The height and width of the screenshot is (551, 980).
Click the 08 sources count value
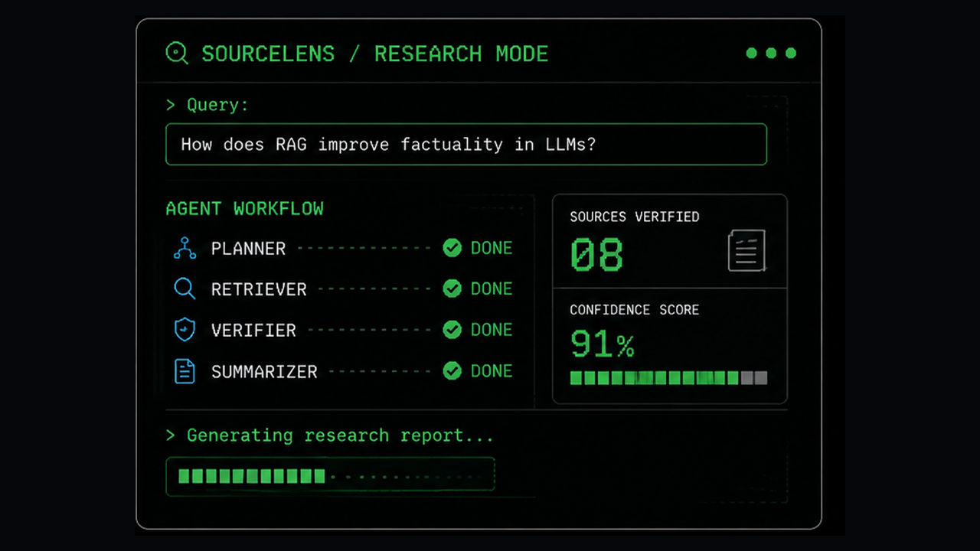pyautogui.click(x=597, y=255)
